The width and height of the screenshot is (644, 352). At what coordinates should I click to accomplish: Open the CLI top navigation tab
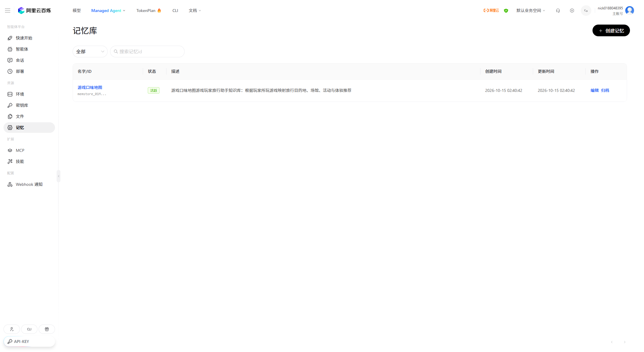tap(175, 11)
